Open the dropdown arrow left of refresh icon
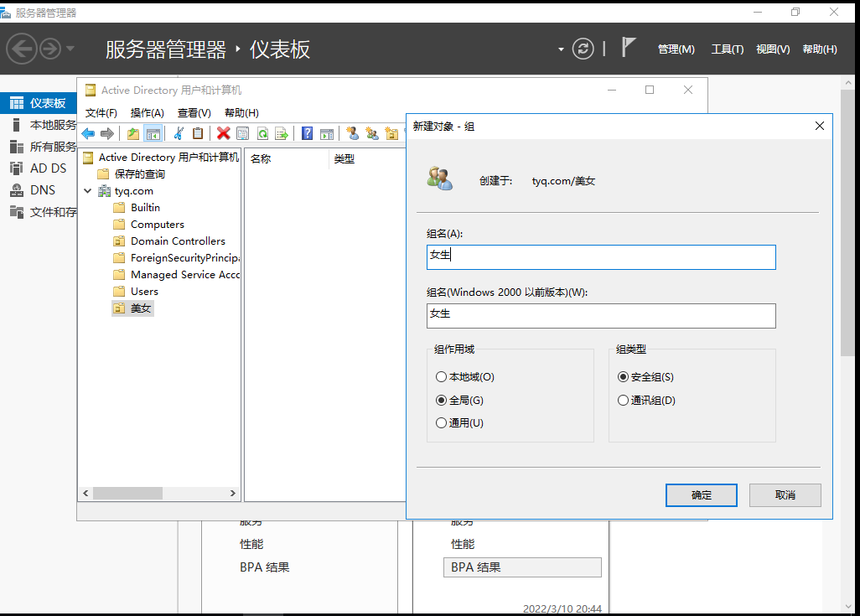The image size is (860, 616). (561, 49)
